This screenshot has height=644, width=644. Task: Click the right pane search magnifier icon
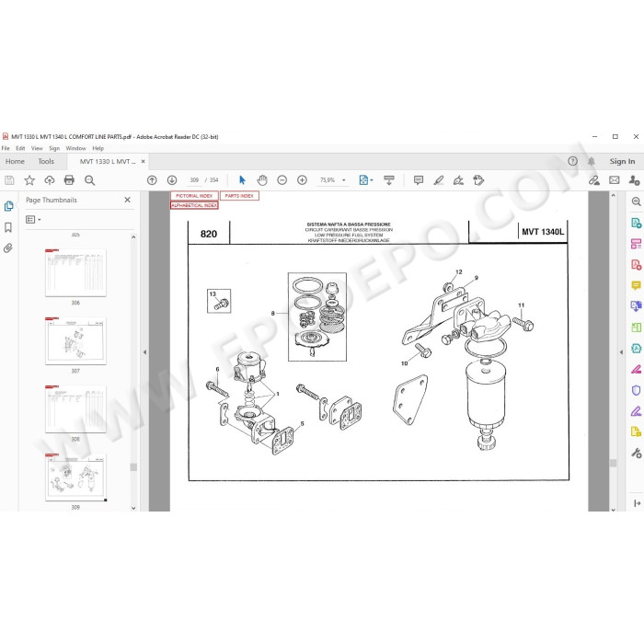(x=637, y=201)
